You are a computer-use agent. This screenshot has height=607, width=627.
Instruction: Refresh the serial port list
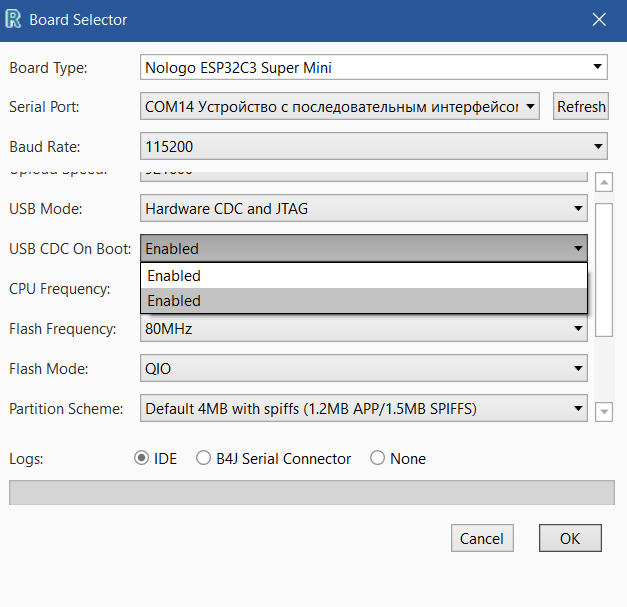point(581,106)
